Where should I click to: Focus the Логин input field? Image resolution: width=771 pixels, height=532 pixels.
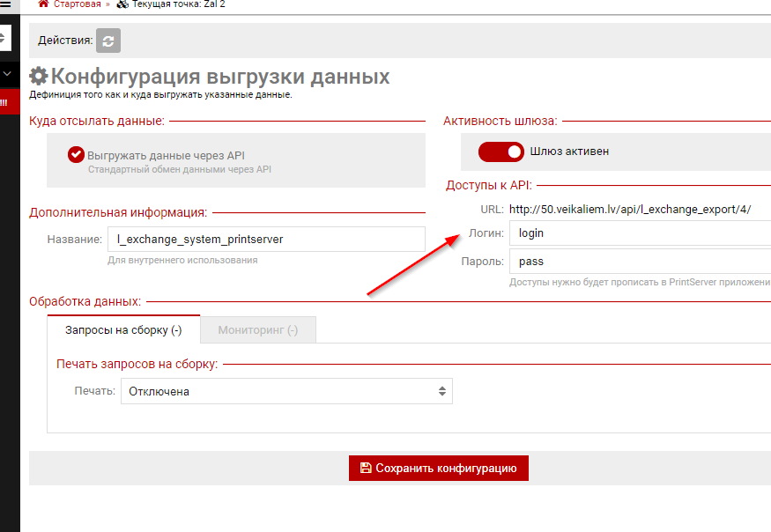click(639, 233)
